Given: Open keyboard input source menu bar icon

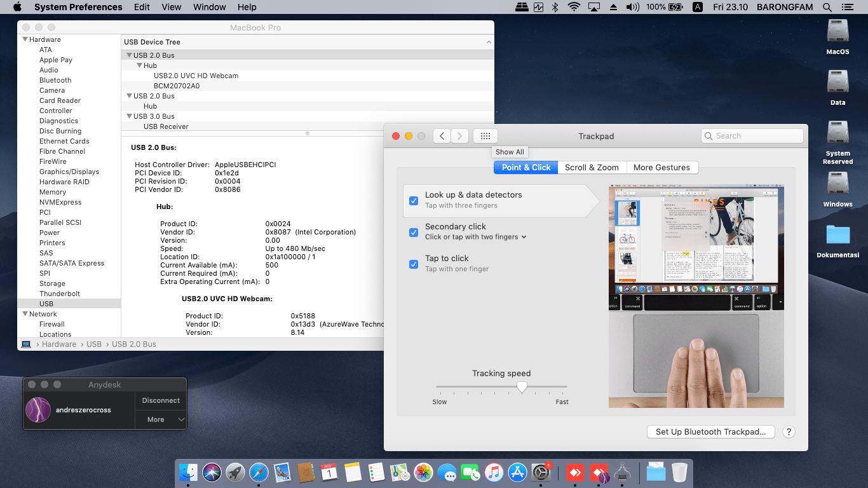Looking at the screenshot, I should [697, 7].
